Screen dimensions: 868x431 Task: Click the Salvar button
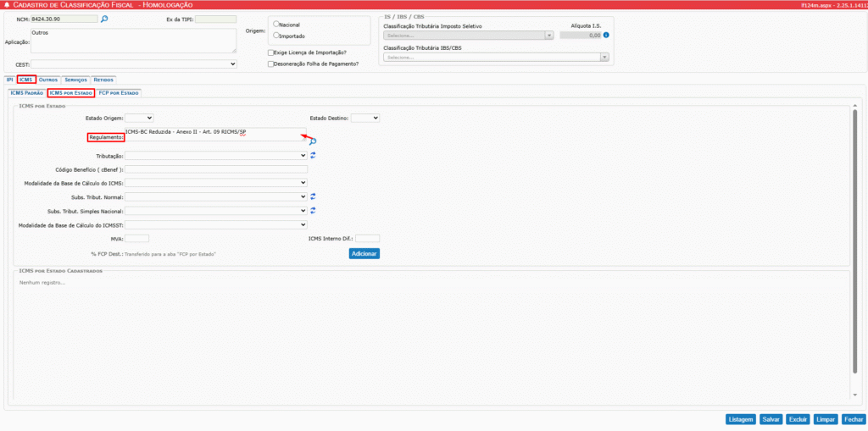pos(771,419)
